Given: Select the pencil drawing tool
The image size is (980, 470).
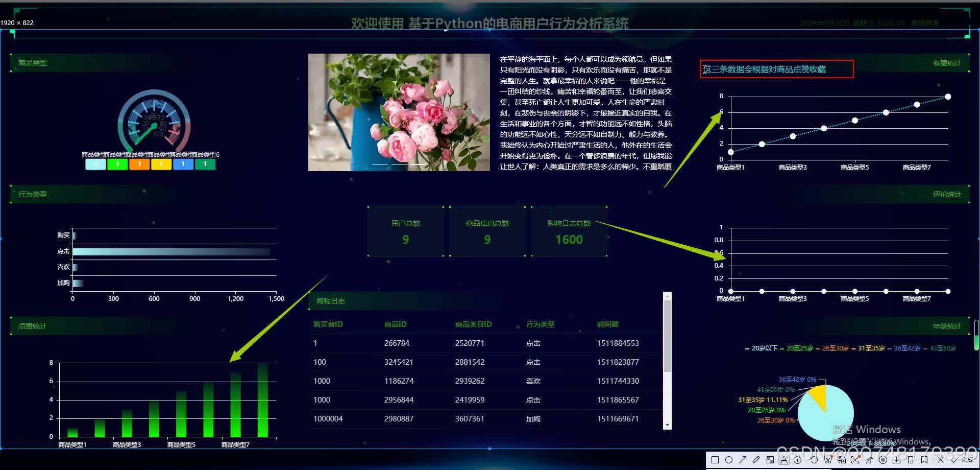Looking at the screenshot, I should click(x=756, y=460).
